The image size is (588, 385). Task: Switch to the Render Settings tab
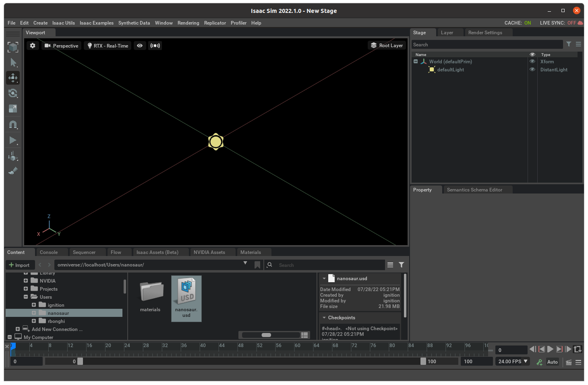[485, 33]
